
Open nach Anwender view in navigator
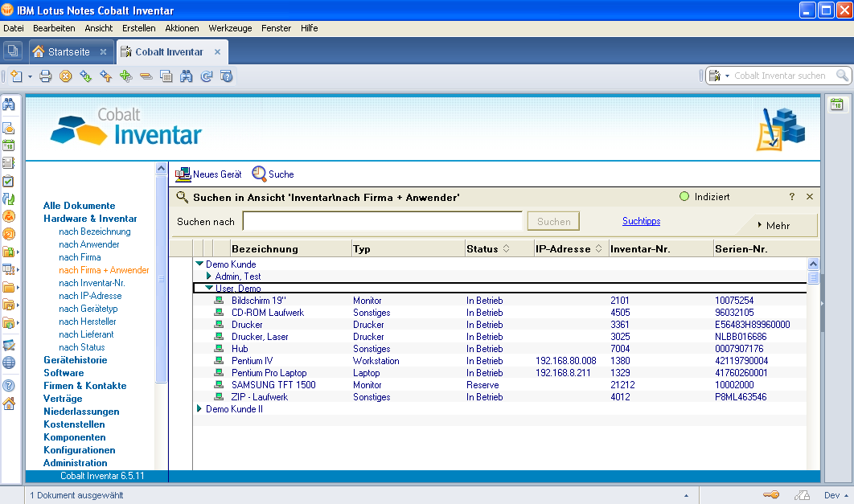click(88, 244)
